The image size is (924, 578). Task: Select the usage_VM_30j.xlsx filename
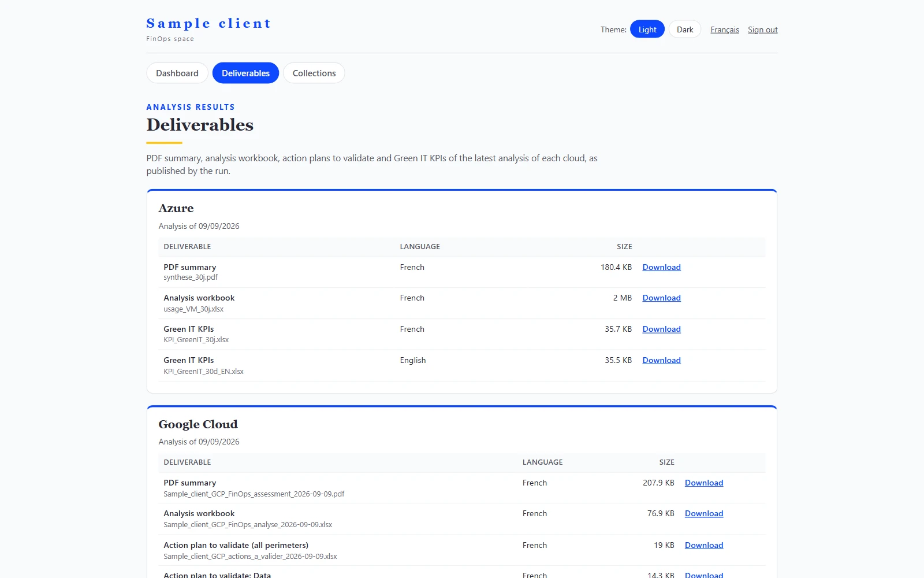click(x=193, y=309)
